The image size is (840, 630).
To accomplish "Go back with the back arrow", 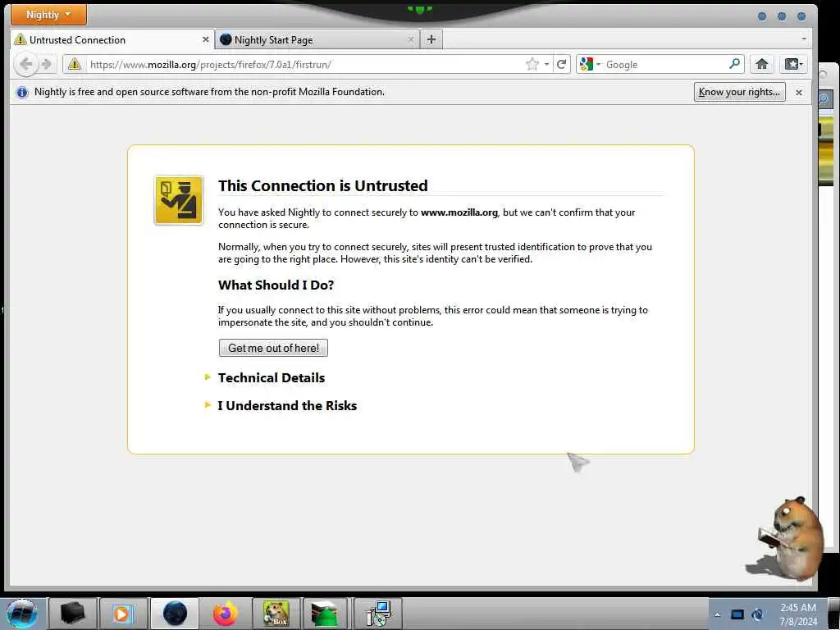I will [x=25, y=64].
